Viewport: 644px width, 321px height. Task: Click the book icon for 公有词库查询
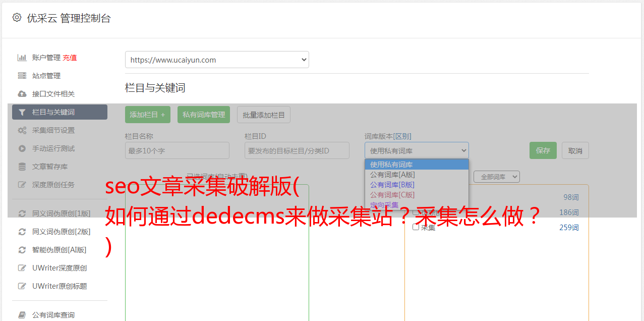click(x=22, y=315)
